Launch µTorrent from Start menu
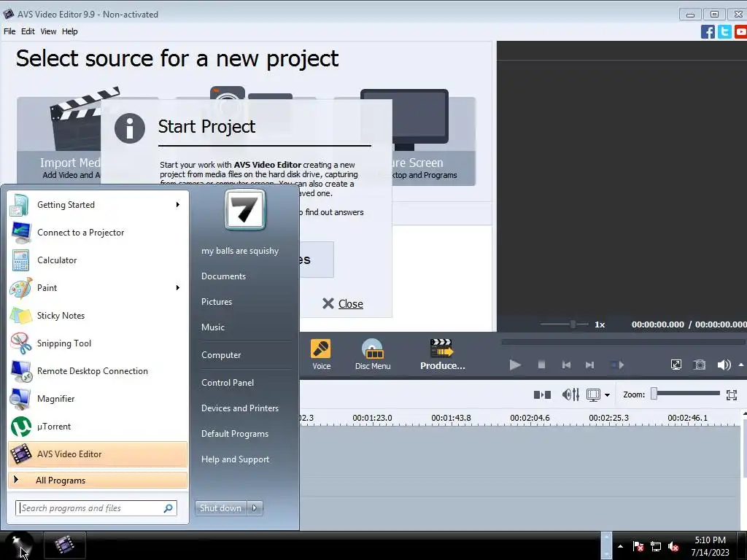This screenshot has height=560, width=747. click(x=98, y=426)
